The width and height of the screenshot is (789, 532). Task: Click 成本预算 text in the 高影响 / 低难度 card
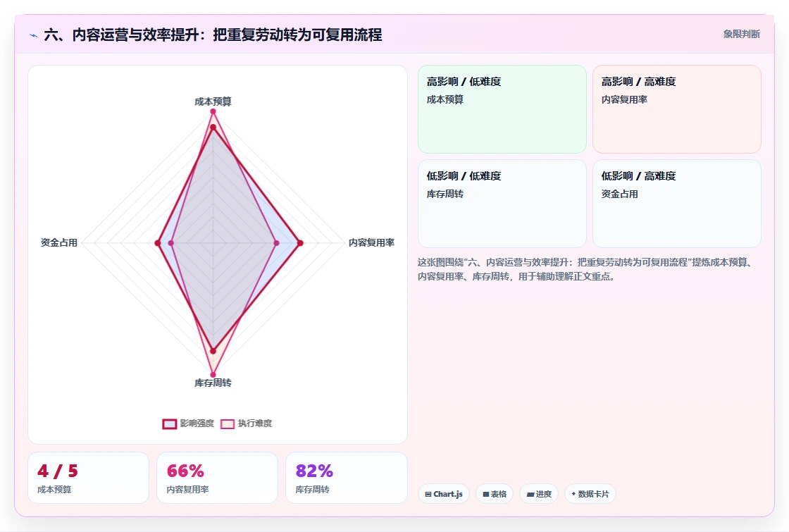pyautogui.click(x=445, y=99)
